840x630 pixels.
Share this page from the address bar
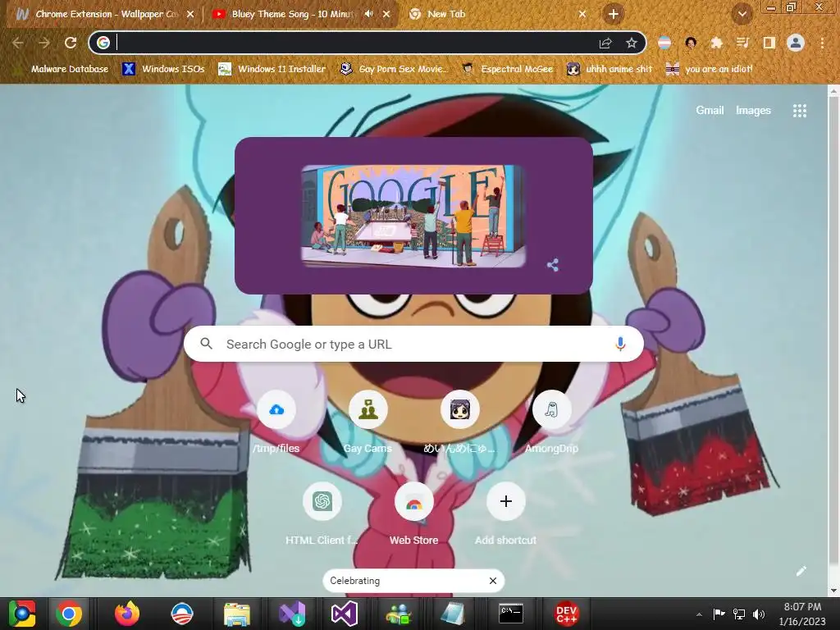point(605,43)
